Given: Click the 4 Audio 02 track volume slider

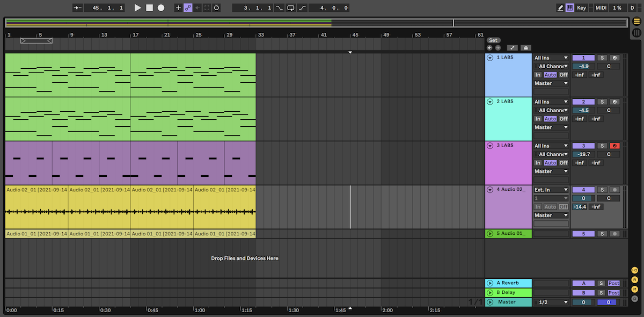Looking at the screenshot, I should [x=583, y=198].
